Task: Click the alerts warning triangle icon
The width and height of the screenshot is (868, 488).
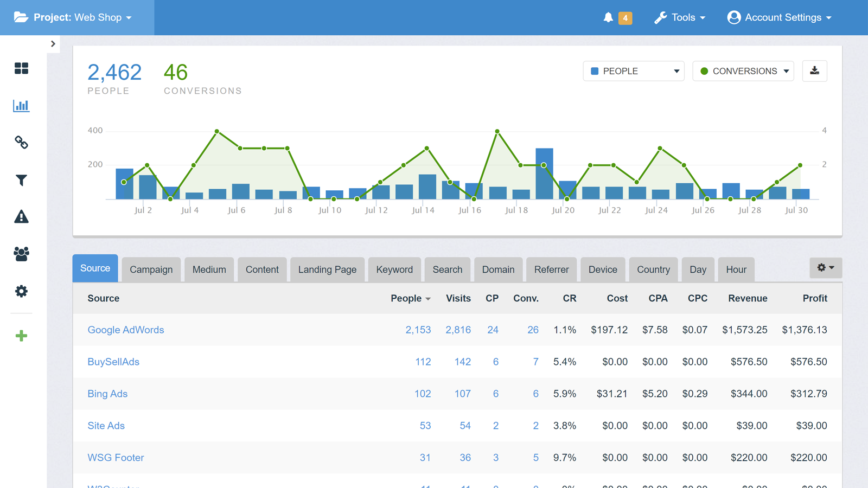Action: tap(21, 217)
